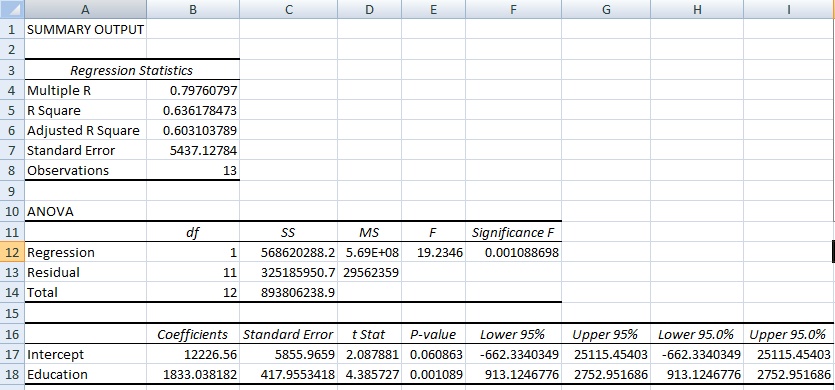
Task: Select column H header
Action: pos(697,9)
